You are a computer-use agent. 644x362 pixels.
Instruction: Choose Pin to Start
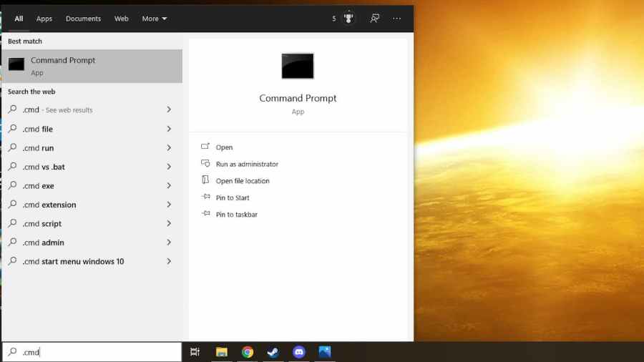[x=233, y=197]
